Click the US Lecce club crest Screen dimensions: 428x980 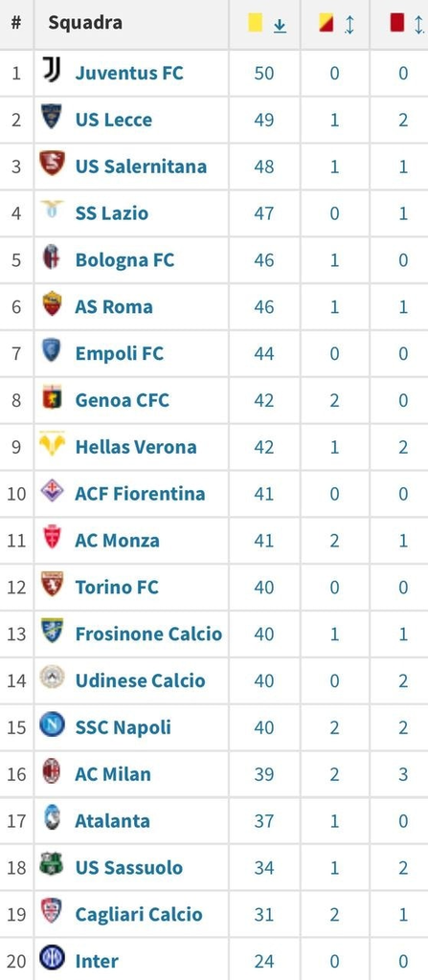click(52, 117)
